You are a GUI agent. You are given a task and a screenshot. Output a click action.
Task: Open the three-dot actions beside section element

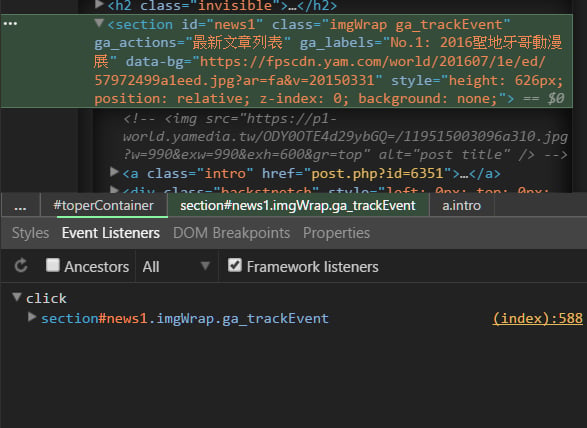(x=10, y=24)
